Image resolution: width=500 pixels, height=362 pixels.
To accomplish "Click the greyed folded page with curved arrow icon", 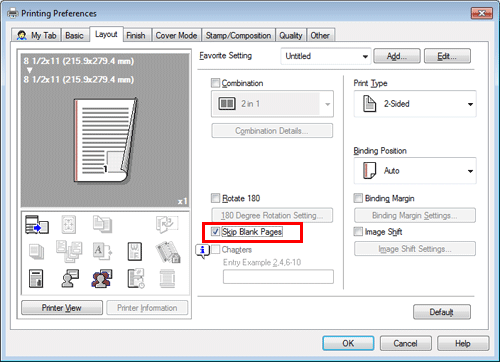I will 167,224.
